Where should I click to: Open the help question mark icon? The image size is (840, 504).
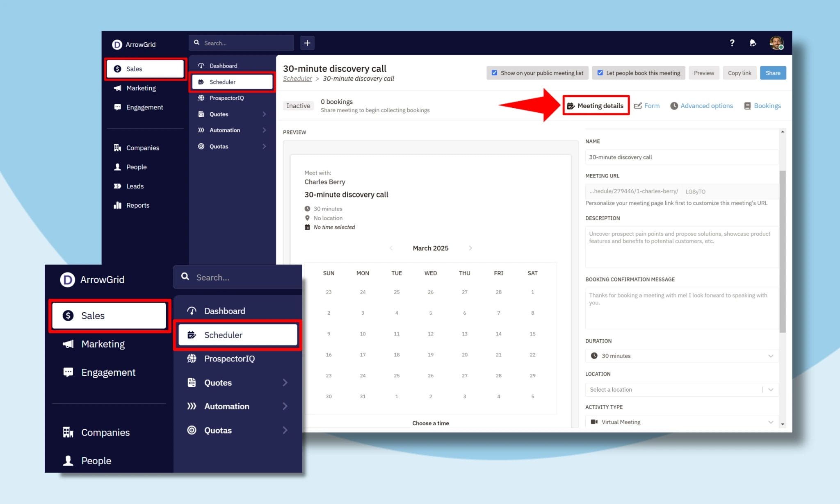click(732, 43)
